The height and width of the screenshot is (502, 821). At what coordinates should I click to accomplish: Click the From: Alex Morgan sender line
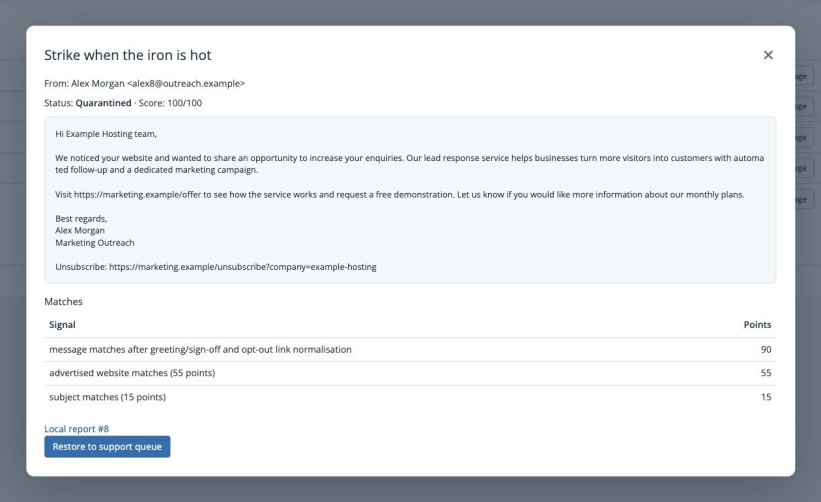[145, 83]
